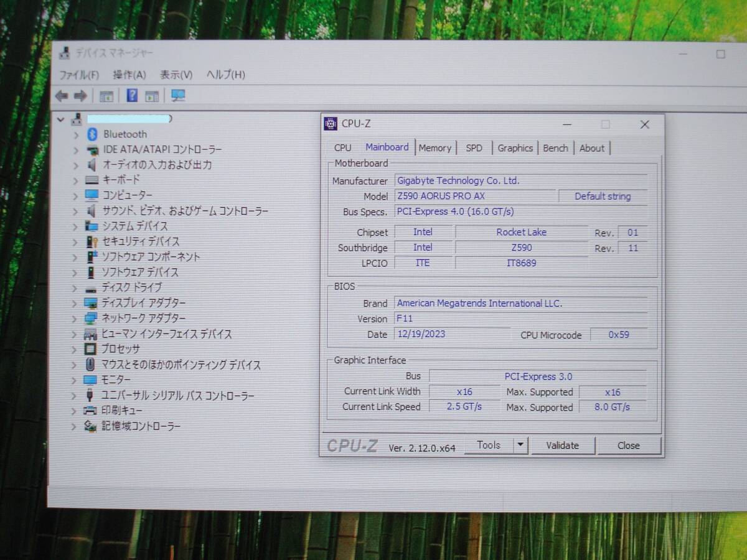Image resolution: width=747 pixels, height=560 pixels.
Task: Select the mouse and pointing devices icon
Action: click(90, 365)
